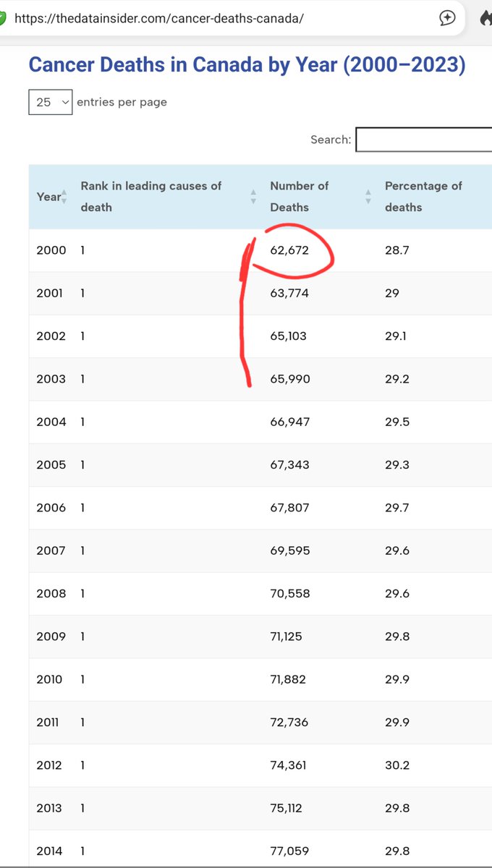Select the year 2009 cell
Image resolution: width=492 pixels, height=868 pixels.
click(x=51, y=637)
